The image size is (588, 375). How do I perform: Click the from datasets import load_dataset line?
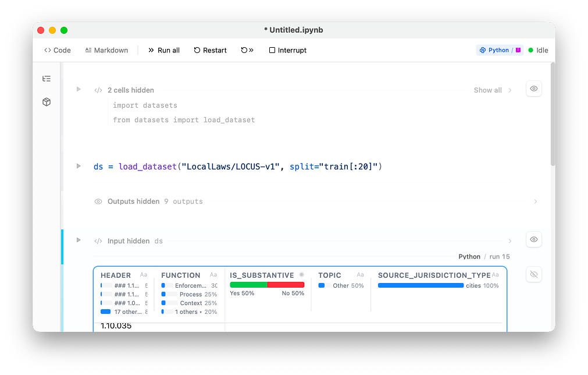[184, 120]
